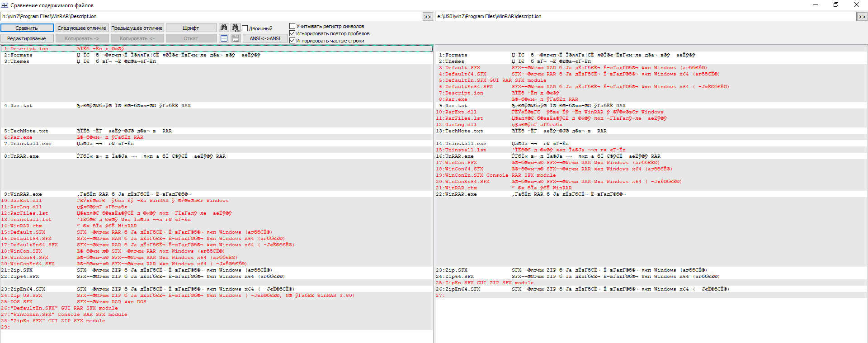
Task: Click the Предыдущее отличие button
Action: pos(137,28)
